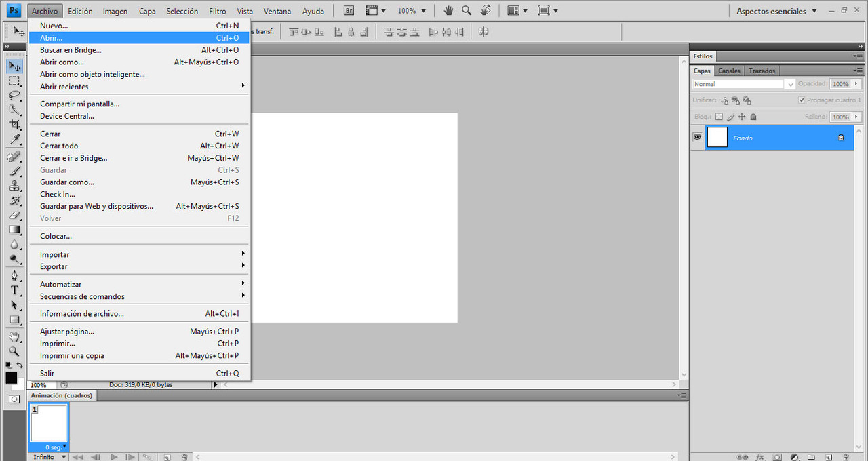Toggle lock image pixels brush icon
Screen dimensions: 868x461
[x=731, y=117]
